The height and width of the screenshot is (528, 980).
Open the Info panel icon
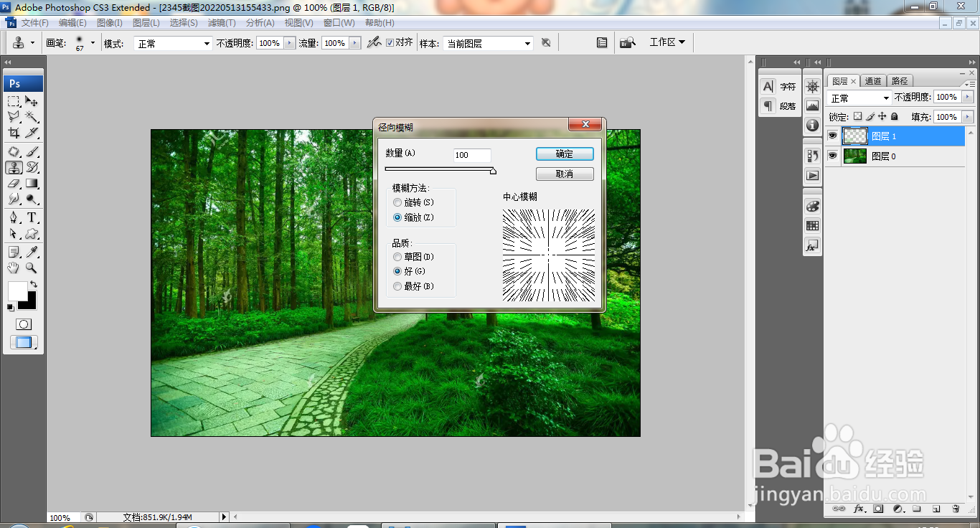point(812,126)
